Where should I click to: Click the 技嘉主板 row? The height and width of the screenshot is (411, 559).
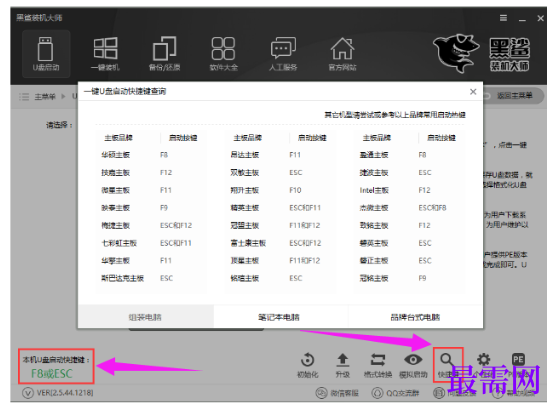click(x=150, y=173)
